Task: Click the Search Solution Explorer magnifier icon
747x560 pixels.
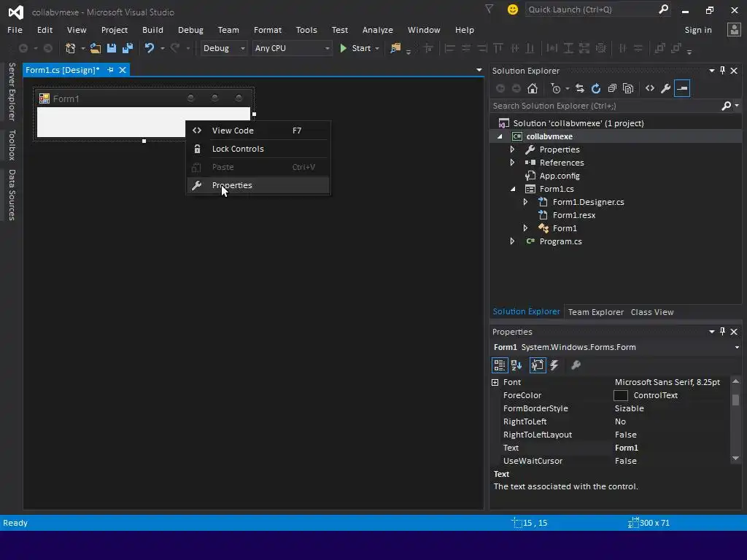Action: [x=727, y=106]
